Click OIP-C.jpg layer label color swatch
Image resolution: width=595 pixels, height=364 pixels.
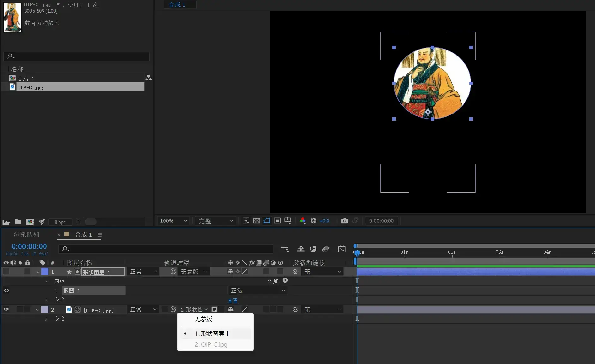click(45, 309)
